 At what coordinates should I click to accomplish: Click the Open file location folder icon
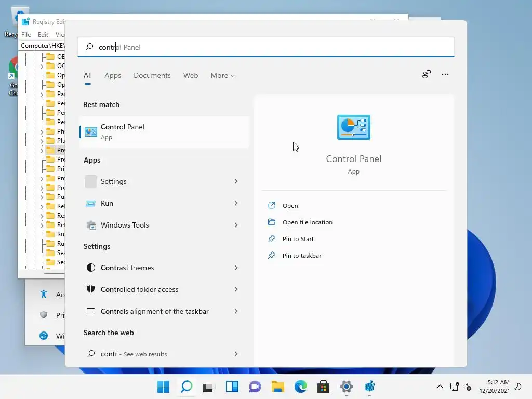tap(271, 222)
